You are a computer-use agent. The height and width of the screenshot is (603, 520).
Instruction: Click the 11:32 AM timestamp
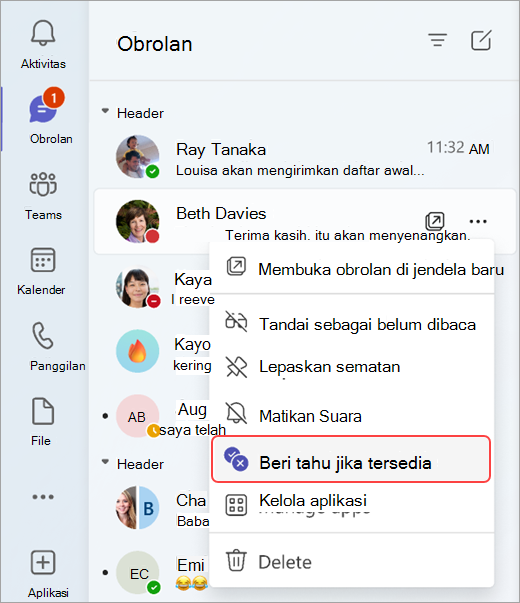(458, 148)
